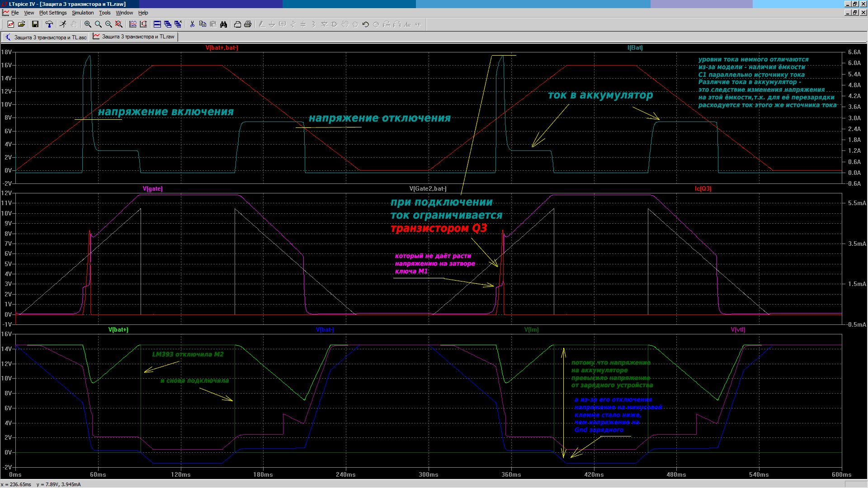Click the Undo arrow icon
This screenshot has width=868, height=488.
(366, 24)
